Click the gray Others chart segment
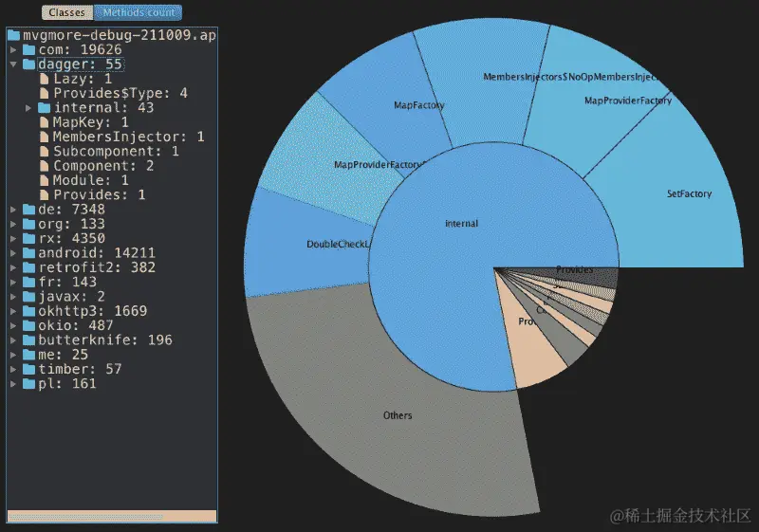The image size is (759, 532). click(x=387, y=416)
